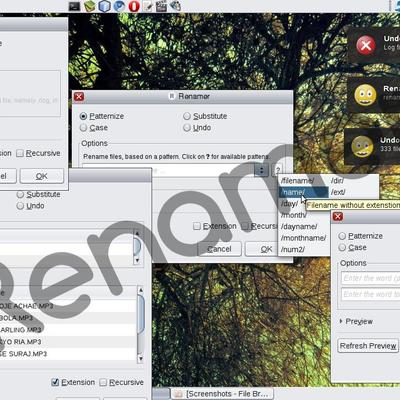Open the launcher icon right of clapperboard

(175, 6)
